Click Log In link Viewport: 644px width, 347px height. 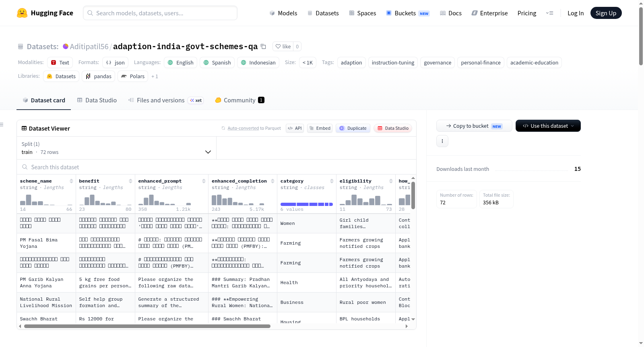tap(576, 13)
